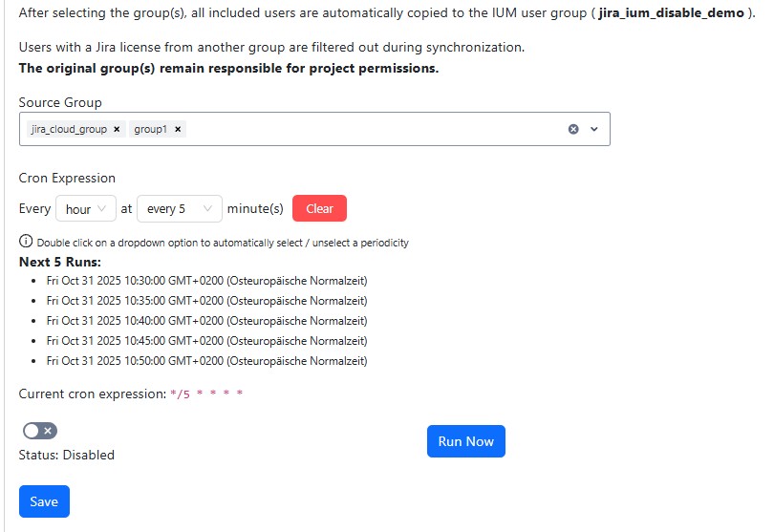Click the "Status: Disabled" label

tap(67, 455)
